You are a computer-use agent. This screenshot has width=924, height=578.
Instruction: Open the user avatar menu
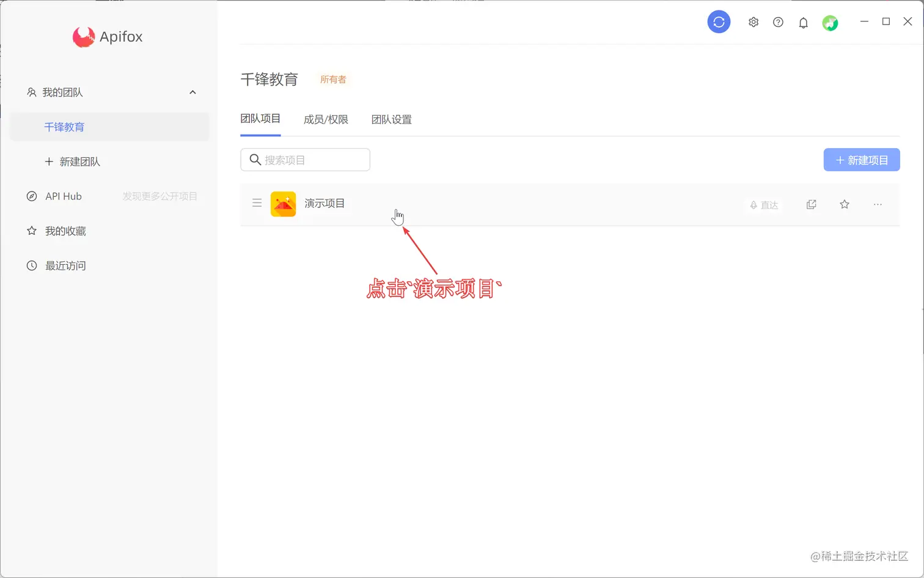tap(830, 23)
